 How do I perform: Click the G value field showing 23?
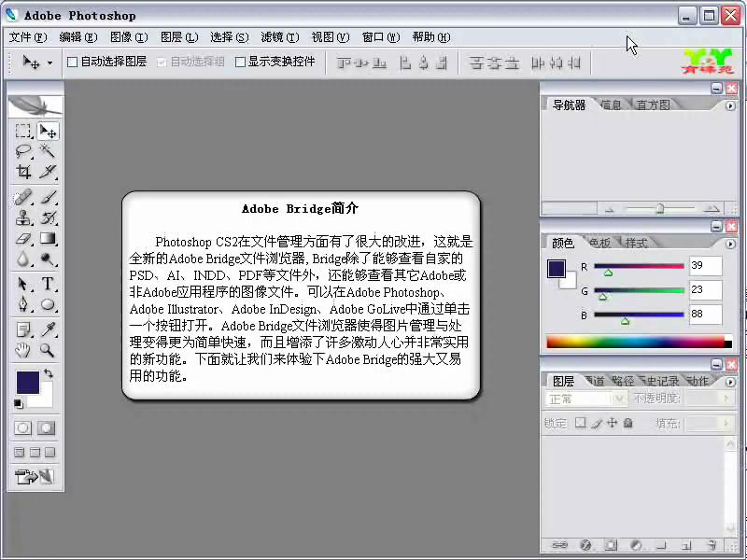(706, 289)
